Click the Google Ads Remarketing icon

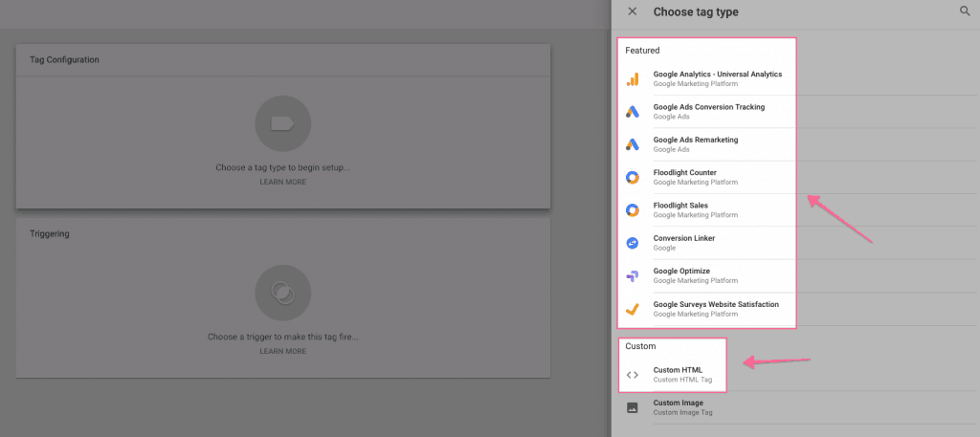(633, 144)
